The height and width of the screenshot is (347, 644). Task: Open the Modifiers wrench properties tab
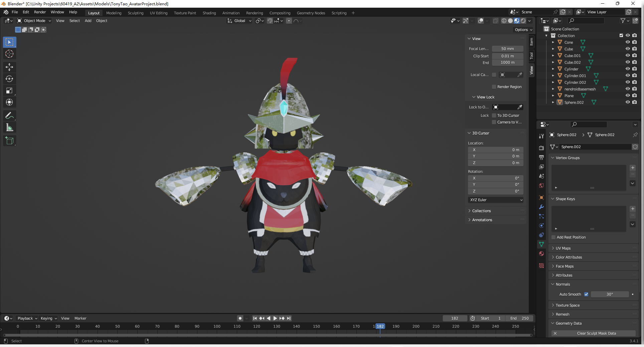[541, 207]
